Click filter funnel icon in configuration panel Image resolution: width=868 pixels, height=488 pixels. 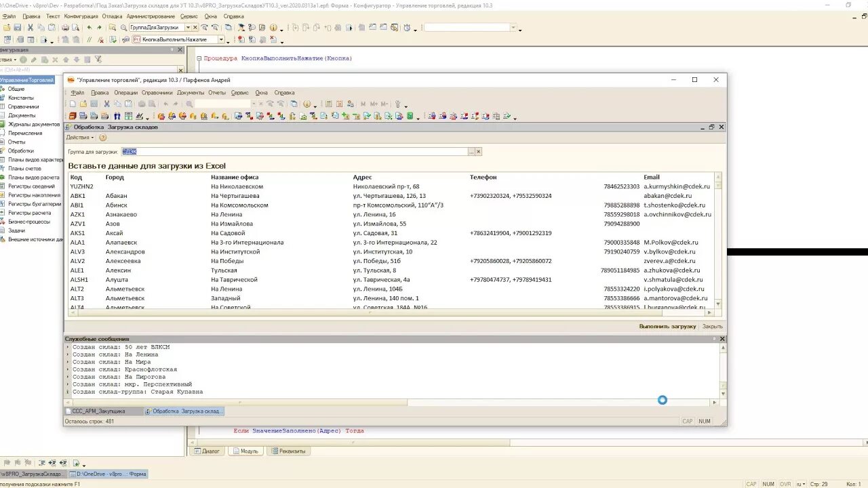pos(98,60)
